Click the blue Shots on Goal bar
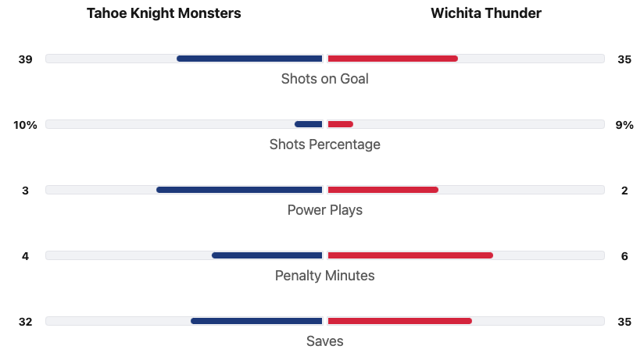 (249, 59)
